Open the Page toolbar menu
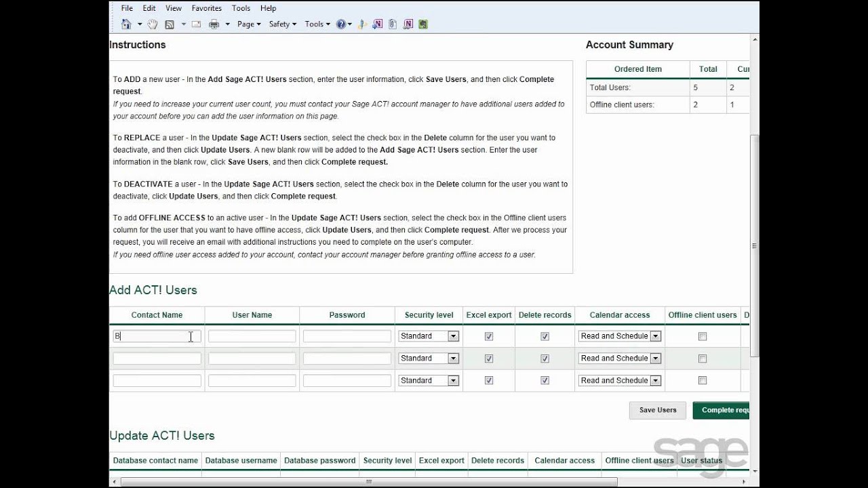 coord(249,24)
